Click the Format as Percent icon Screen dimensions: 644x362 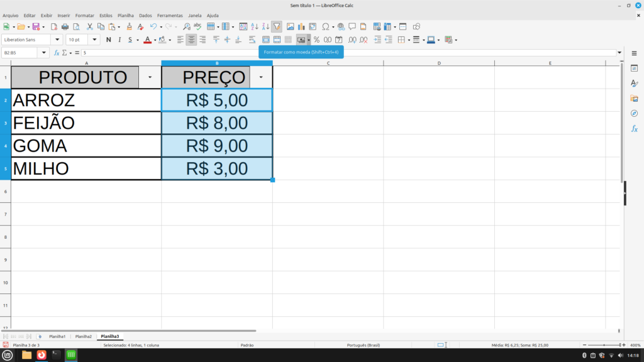[x=316, y=40]
